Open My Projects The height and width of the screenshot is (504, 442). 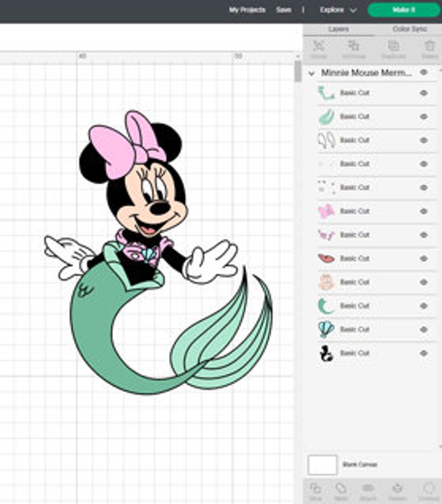pos(247,10)
